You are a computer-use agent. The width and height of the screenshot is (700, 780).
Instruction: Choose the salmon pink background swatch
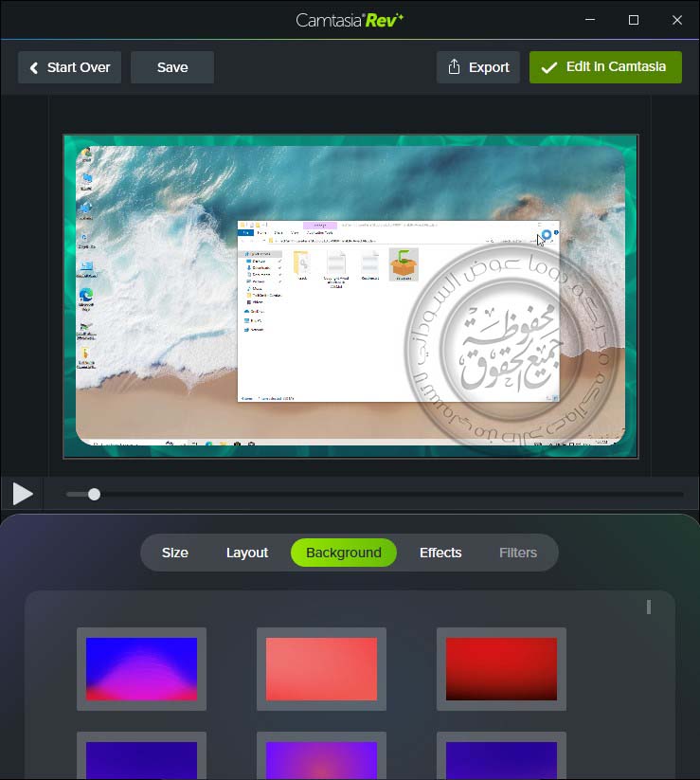pos(321,669)
